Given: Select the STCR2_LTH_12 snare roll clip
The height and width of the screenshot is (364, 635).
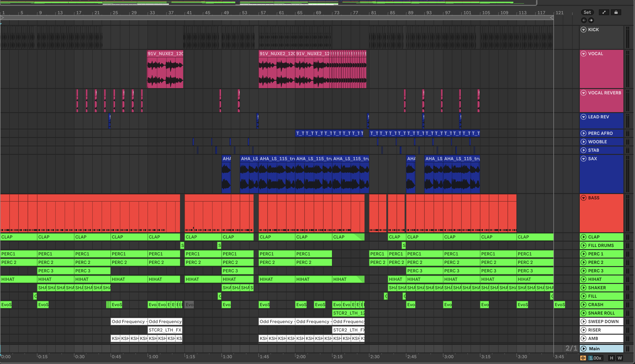Looking at the screenshot, I should 348,313.
